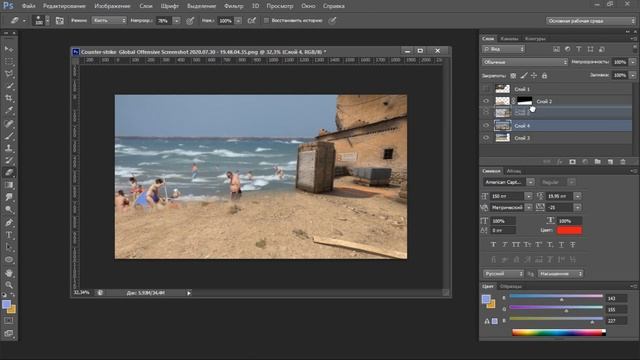The height and width of the screenshot is (360, 640).
Task: Hide layer Слой 2 with eye icon
Action: click(486, 101)
